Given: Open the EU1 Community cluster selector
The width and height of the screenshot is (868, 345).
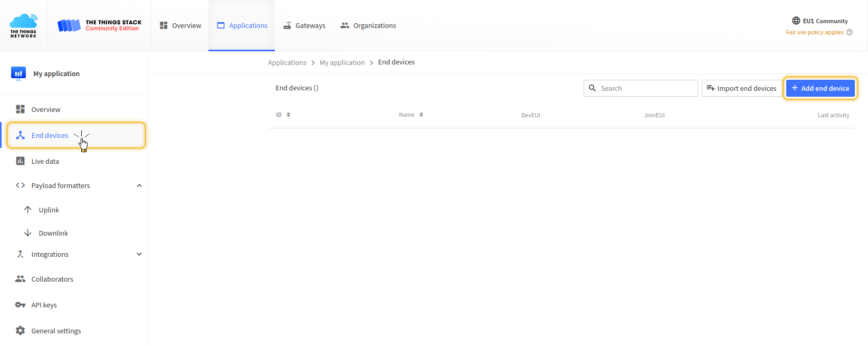Looking at the screenshot, I should tap(819, 21).
